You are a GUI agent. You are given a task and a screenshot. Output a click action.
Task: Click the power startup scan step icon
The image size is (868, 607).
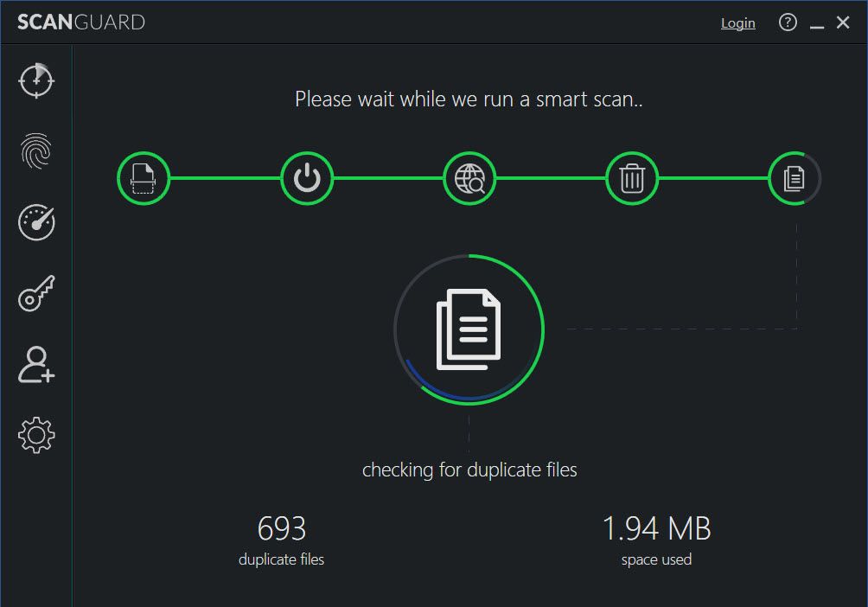point(306,178)
